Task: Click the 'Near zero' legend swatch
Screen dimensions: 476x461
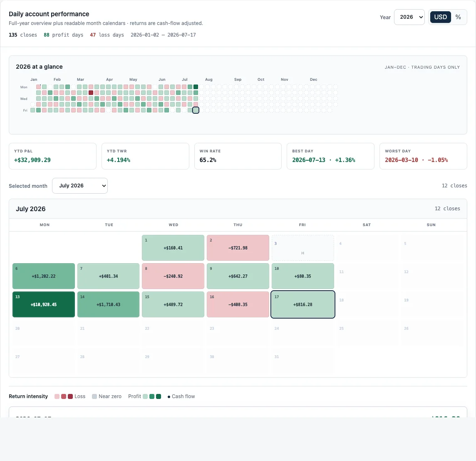Action: (94, 396)
